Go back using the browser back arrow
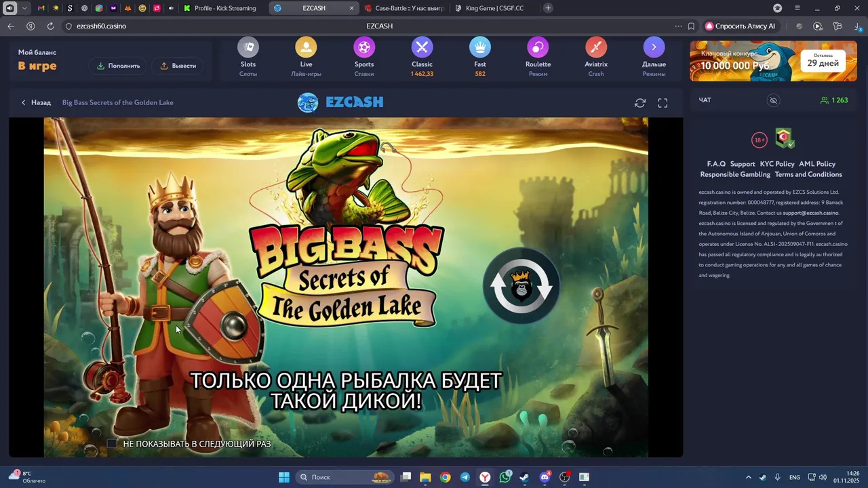 [x=10, y=26]
